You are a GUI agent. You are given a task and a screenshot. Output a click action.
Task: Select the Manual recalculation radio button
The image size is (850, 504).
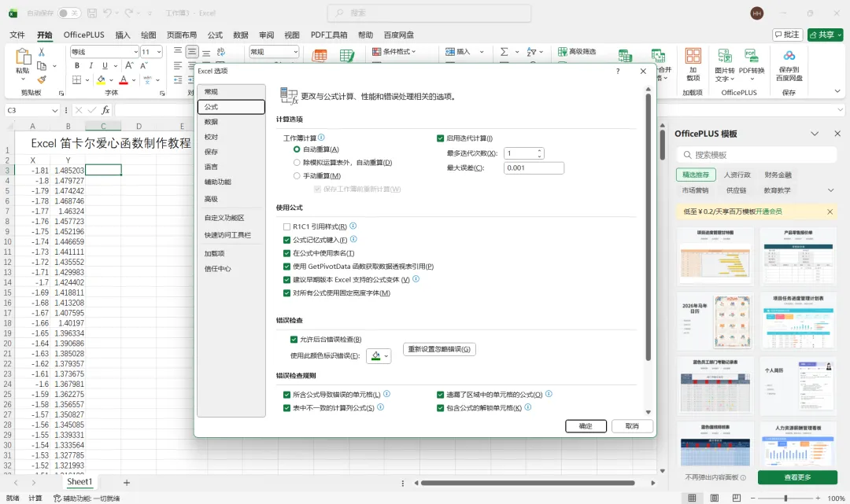point(297,176)
